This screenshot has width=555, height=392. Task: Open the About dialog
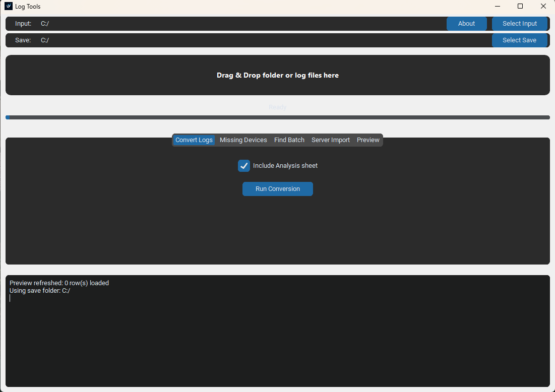pos(466,24)
